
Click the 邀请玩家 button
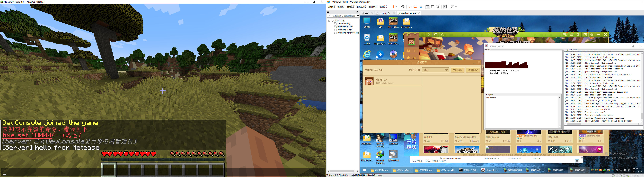point(473,70)
